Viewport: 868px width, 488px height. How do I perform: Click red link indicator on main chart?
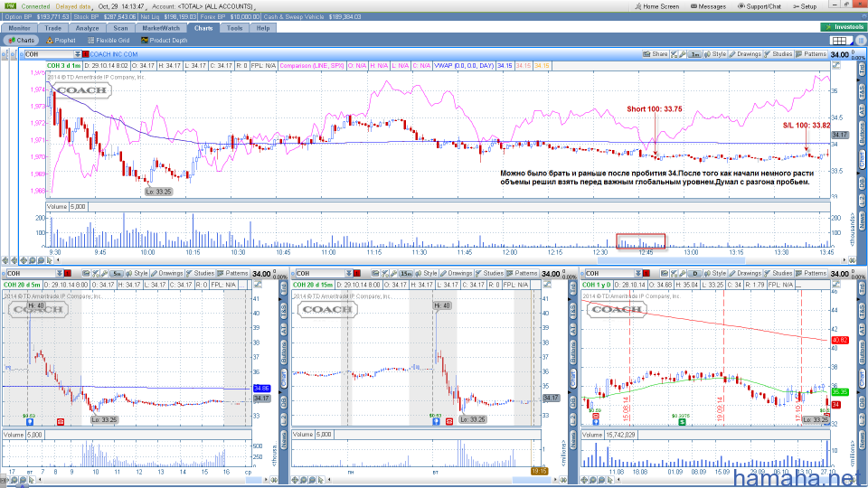pos(86,54)
